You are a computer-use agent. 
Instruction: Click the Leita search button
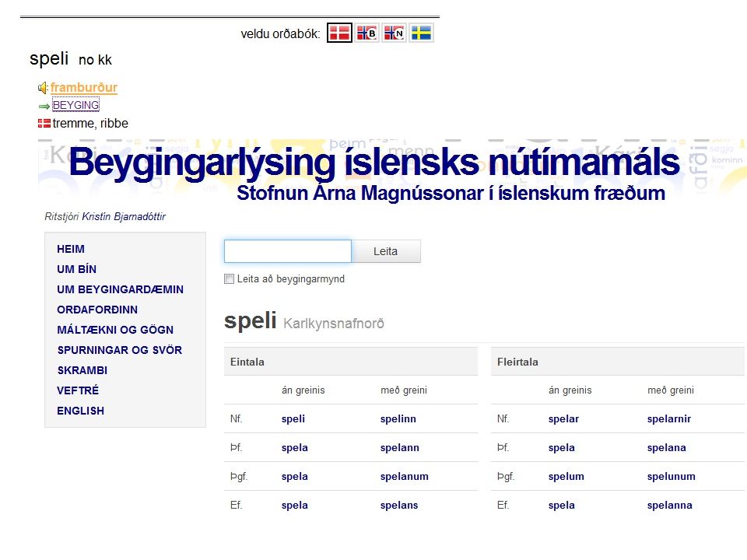[385, 251]
